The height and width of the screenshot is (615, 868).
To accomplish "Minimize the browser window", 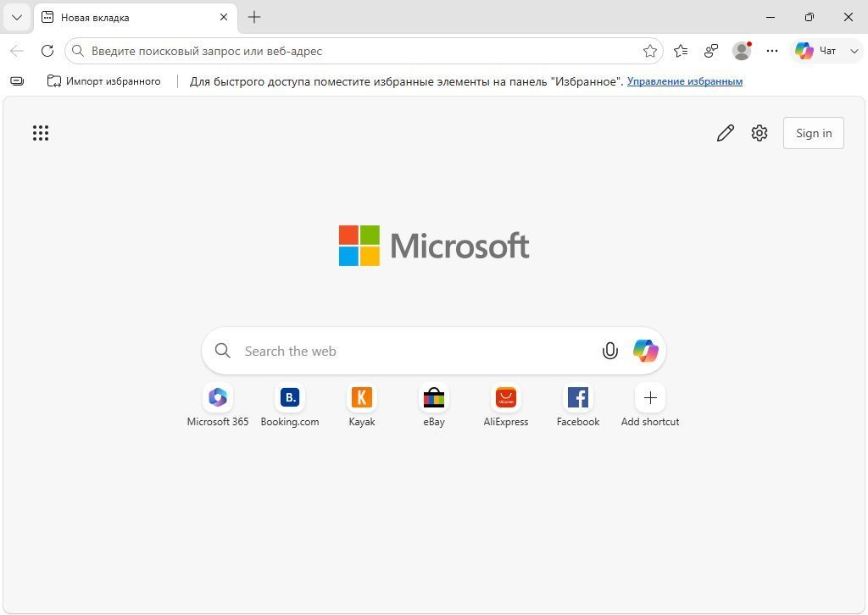I will pos(770,17).
